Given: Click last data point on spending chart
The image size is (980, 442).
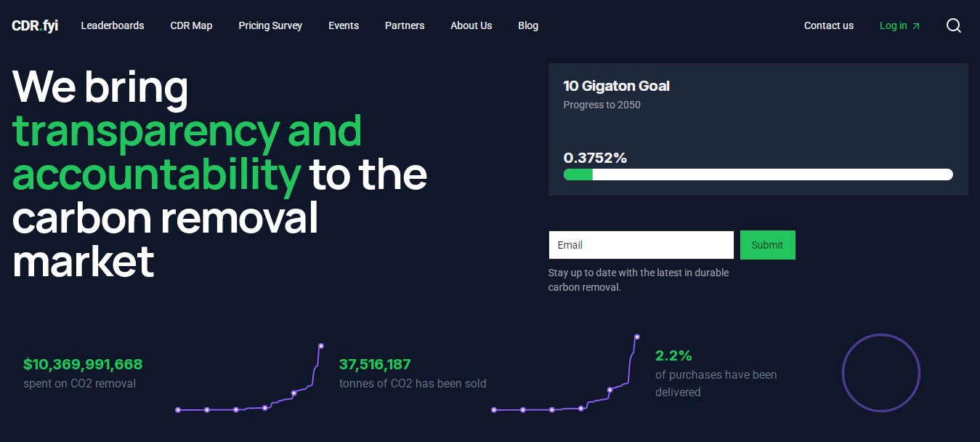Looking at the screenshot, I should click(321, 346).
